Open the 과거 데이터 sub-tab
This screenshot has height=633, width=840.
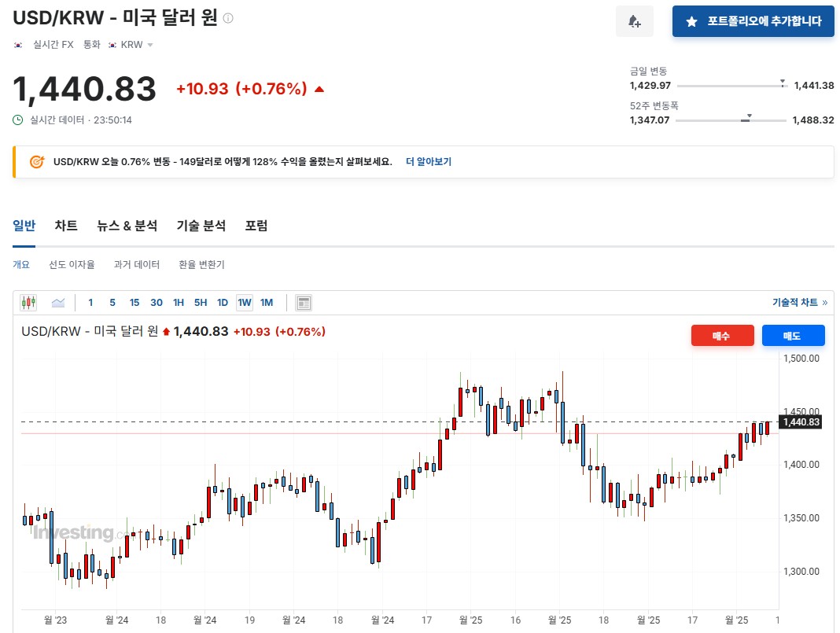coord(137,265)
